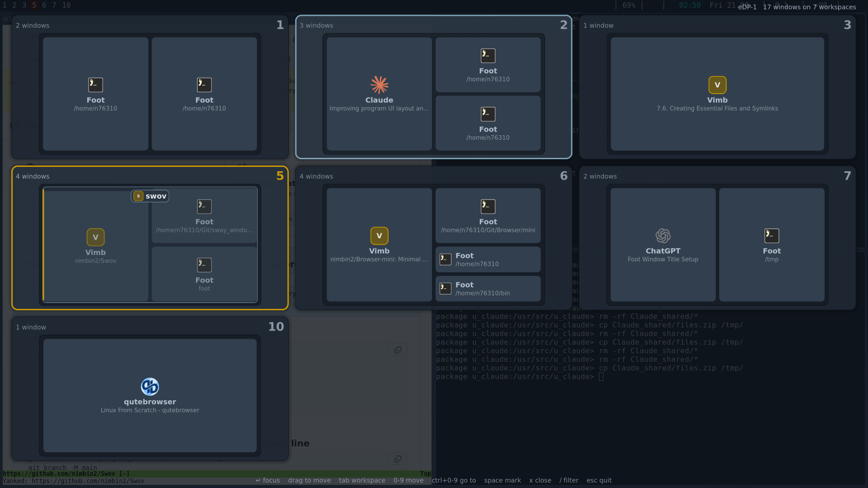Screen dimensions: 868x488
Task: Click the Foot Git/Browser/mini terminal icon
Action: pyautogui.click(x=488, y=207)
